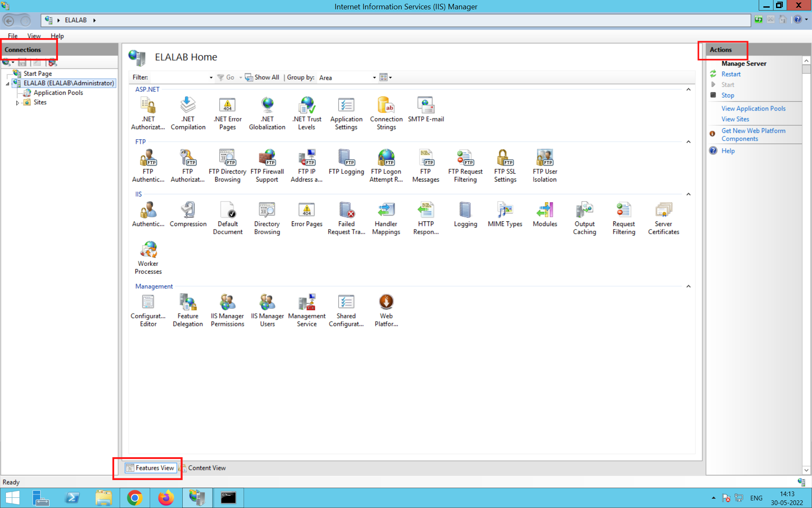Collapse the Management section header
This screenshot has height=508, width=812.
click(x=688, y=286)
